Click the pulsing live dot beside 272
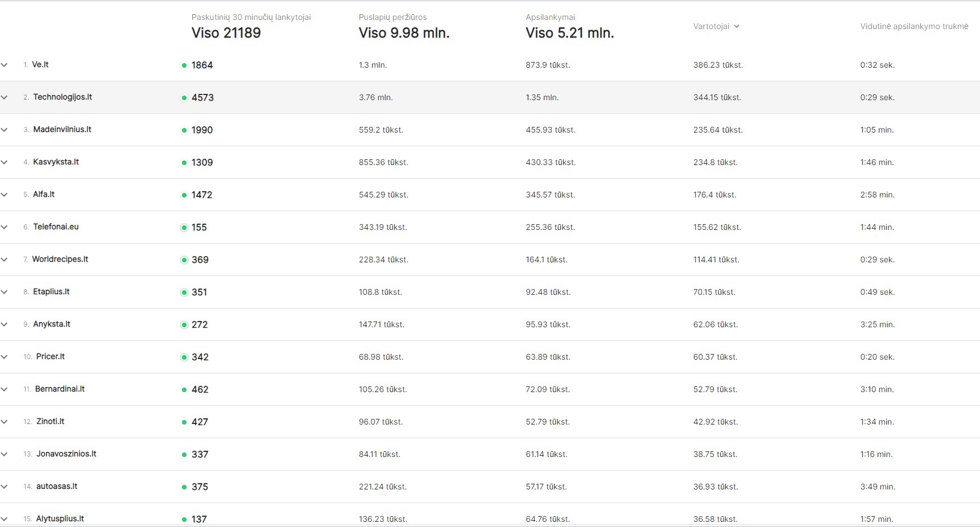 (184, 325)
